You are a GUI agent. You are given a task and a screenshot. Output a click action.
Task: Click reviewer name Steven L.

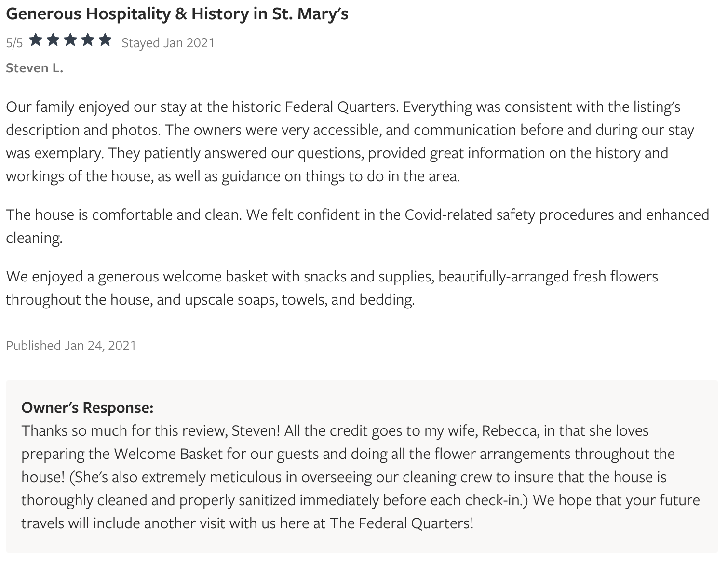(x=34, y=68)
